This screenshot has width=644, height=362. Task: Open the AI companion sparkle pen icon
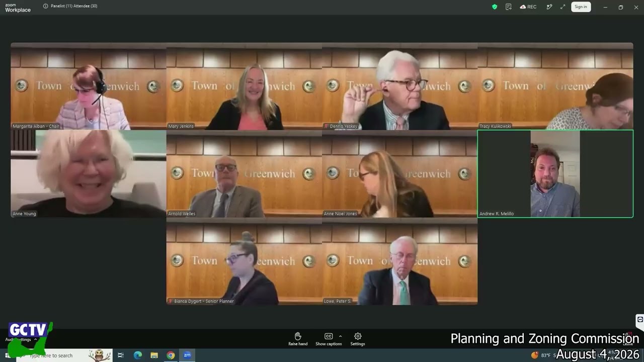click(x=549, y=7)
